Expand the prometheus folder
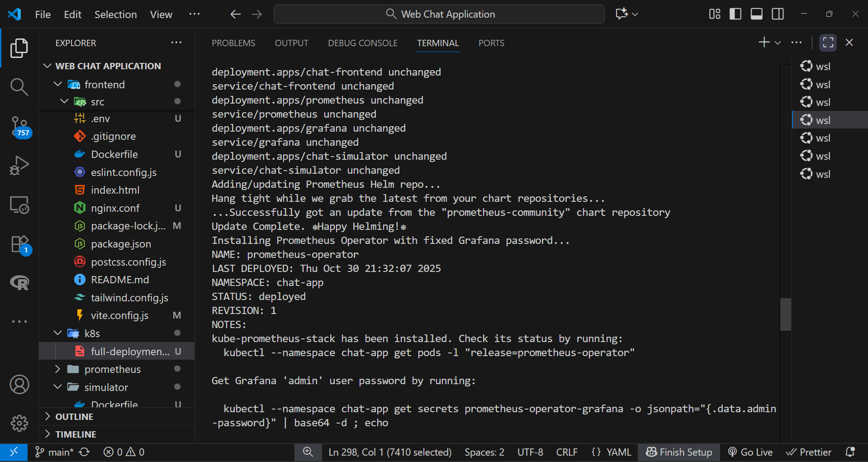 click(57, 369)
